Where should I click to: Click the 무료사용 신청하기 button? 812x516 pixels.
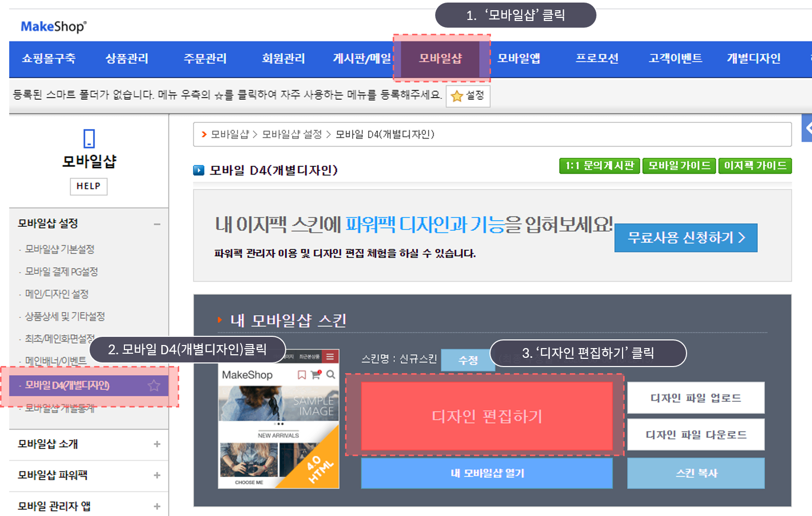pyautogui.click(x=686, y=238)
